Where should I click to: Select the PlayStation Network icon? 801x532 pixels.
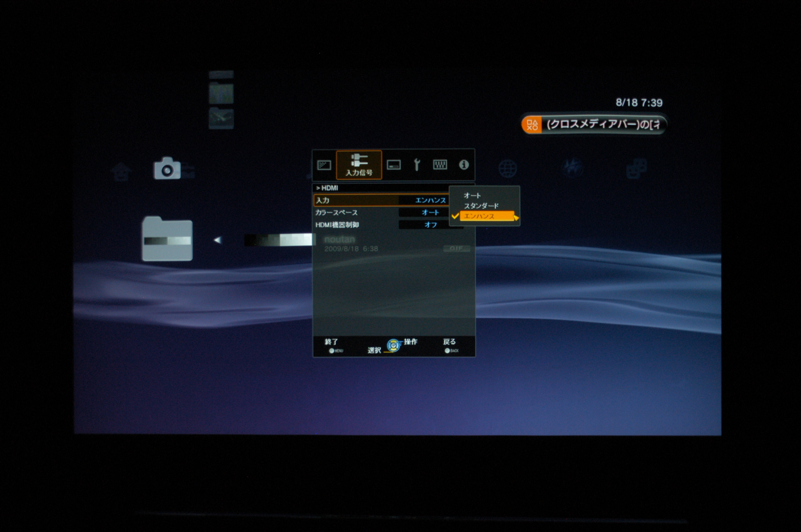click(572, 168)
